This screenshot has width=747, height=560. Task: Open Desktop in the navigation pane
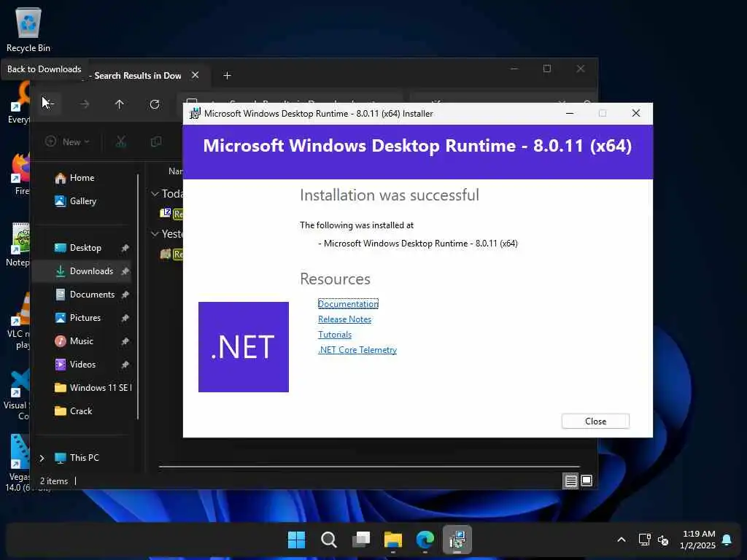pyautogui.click(x=85, y=248)
